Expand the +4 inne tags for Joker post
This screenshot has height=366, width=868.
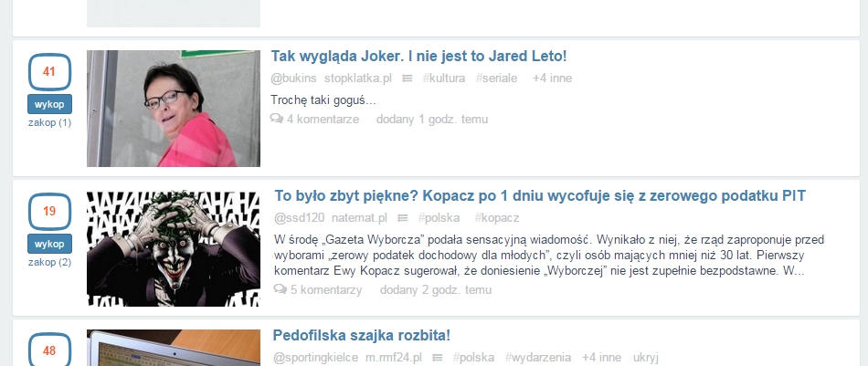pyautogui.click(x=552, y=78)
